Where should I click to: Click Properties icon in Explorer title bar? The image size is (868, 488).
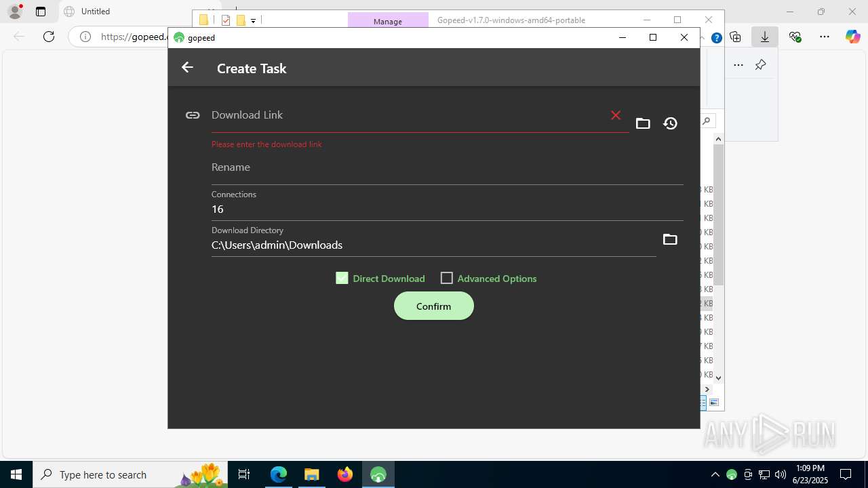[x=226, y=20]
